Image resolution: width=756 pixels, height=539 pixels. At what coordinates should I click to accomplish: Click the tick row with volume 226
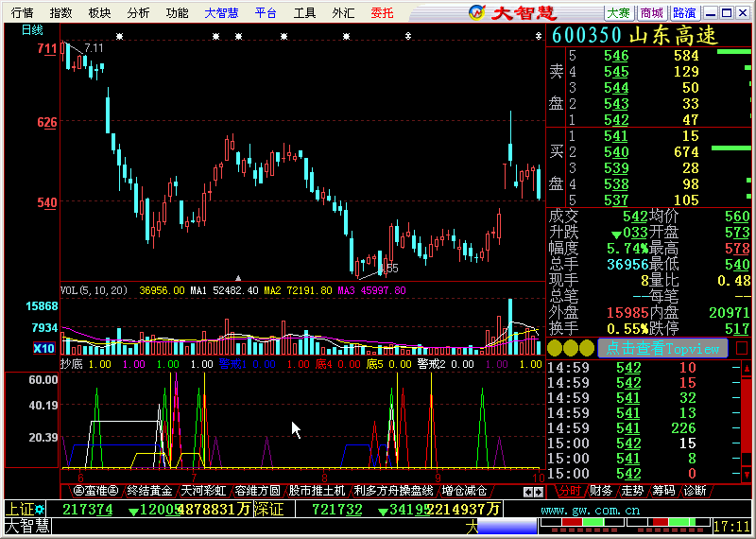[645, 428]
